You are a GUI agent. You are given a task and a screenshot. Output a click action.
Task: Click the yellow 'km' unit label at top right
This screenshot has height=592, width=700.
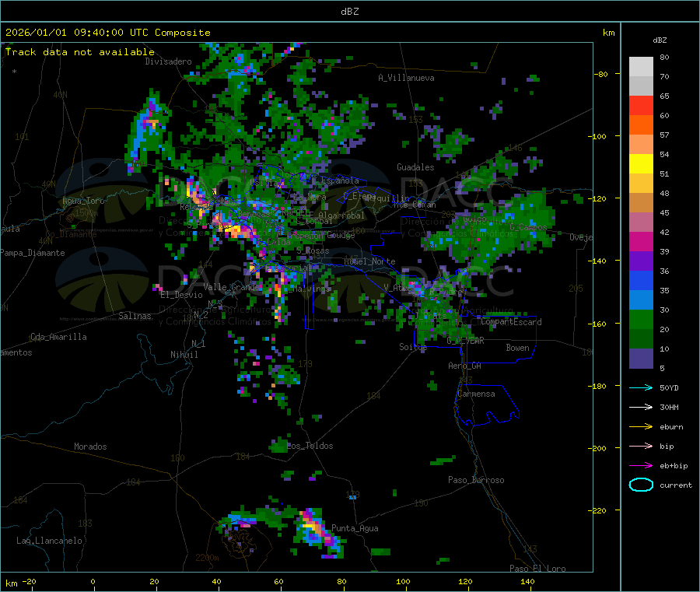pos(608,33)
